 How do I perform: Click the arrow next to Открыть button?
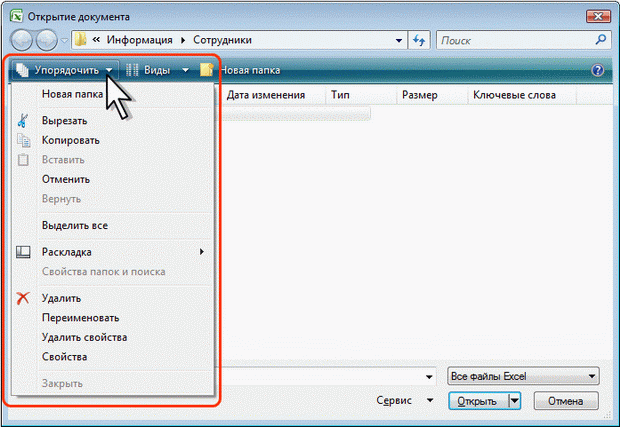pyautogui.click(x=515, y=401)
